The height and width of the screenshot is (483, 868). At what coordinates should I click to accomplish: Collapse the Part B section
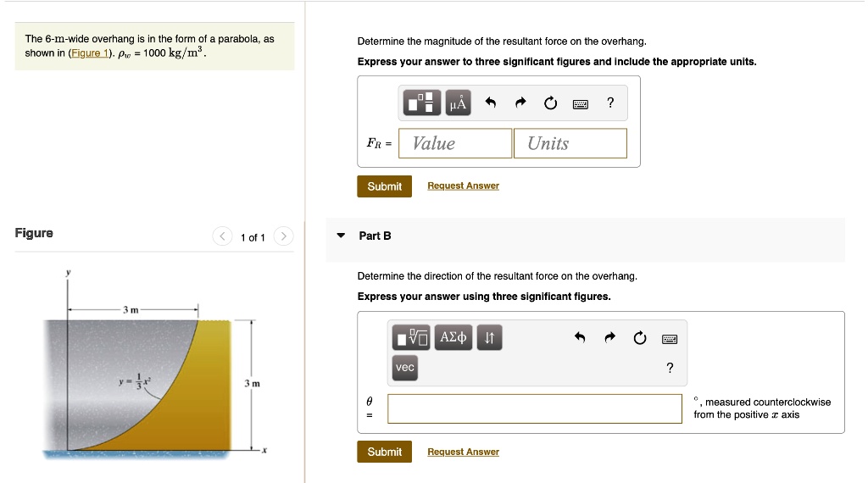pyautogui.click(x=341, y=236)
